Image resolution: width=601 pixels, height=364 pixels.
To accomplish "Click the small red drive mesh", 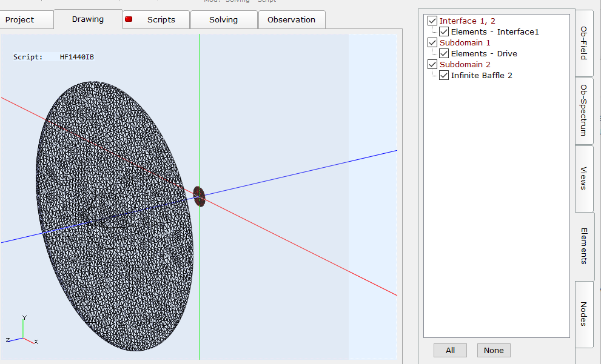I will click(199, 196).
